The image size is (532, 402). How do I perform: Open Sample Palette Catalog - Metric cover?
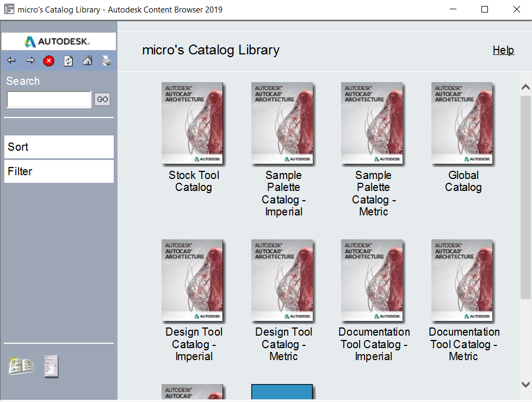372,123
